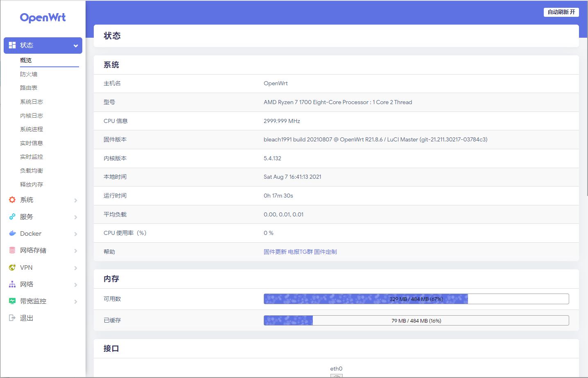Open the 防火墙 status page

pos(29,74)
